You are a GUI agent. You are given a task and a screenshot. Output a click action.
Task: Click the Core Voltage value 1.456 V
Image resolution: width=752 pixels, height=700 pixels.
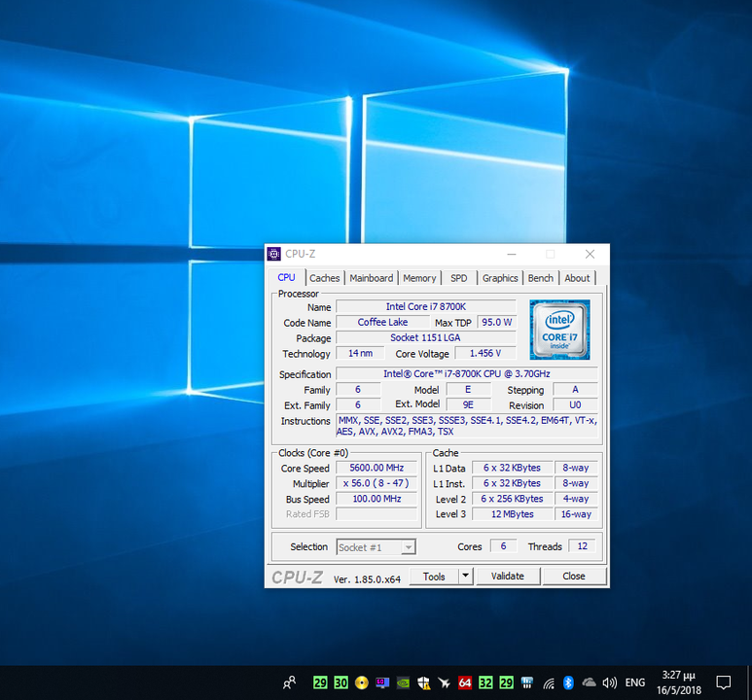coord(485,353)
